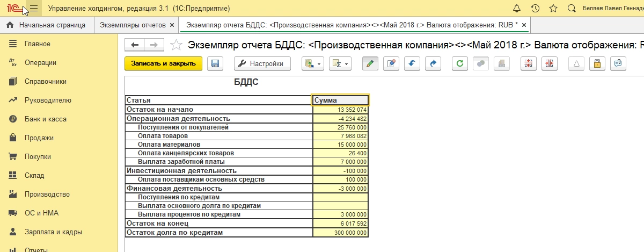
Task: Undo with the left curved arrow
Action: [412, 63]
